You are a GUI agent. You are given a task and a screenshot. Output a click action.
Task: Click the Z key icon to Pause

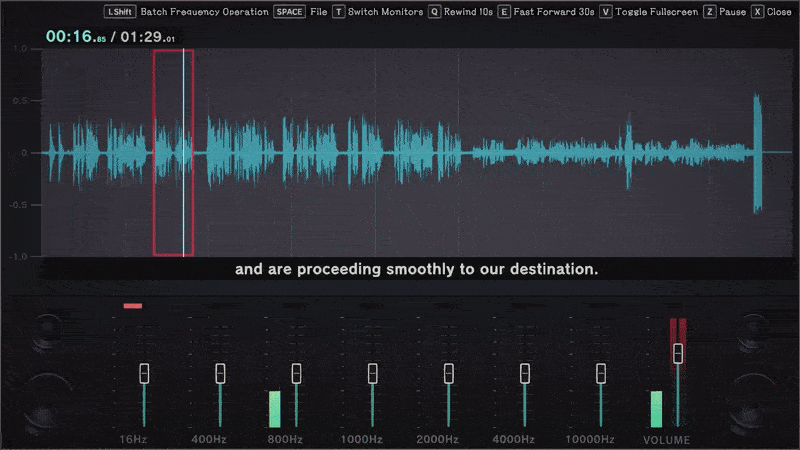tap(710, 12)
